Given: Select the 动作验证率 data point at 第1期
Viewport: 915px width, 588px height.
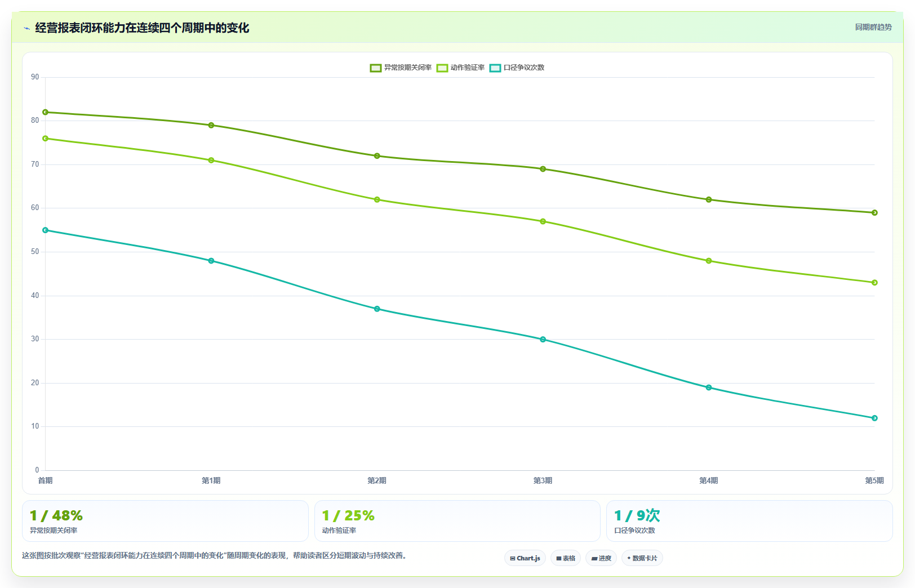Looking at the screenshot, I should coord(211,160).
